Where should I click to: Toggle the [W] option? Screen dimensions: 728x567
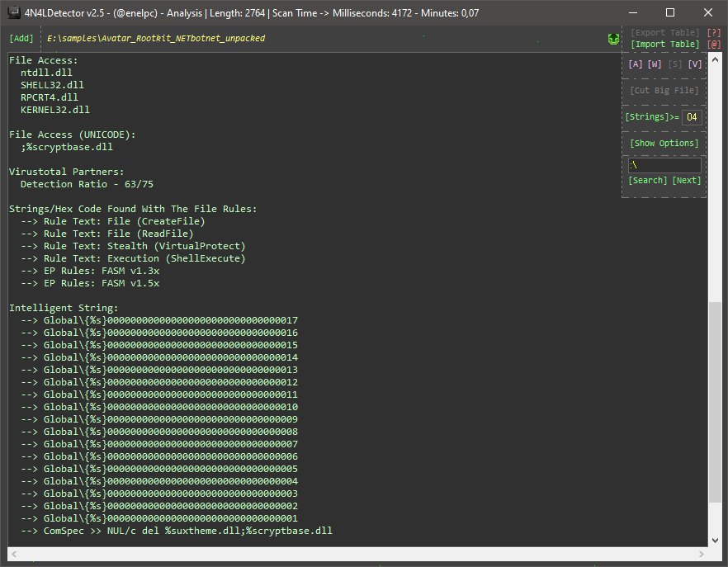[655, 64]
